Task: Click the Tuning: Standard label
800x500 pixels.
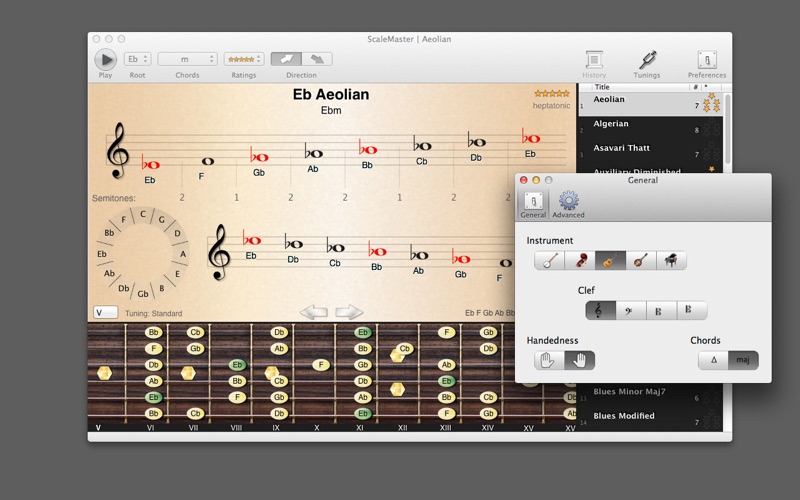Action: click(153, 313)
